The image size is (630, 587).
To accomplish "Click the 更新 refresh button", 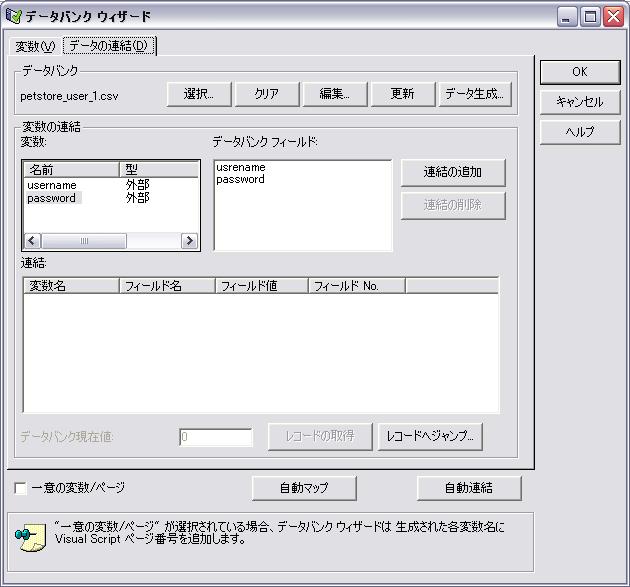I will [403, 94].
